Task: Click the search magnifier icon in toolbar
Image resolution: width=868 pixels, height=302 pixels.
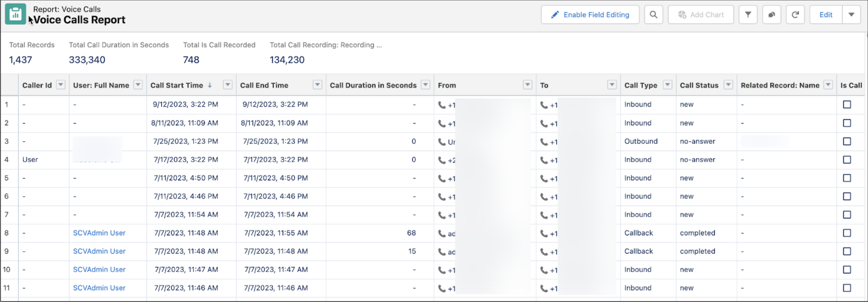Action: tap(653, 15)
